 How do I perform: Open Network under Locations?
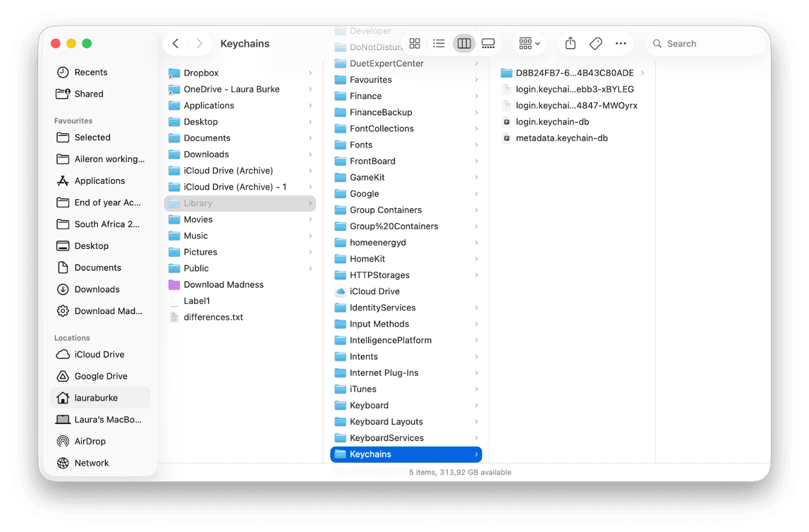(x=91, y=463)
